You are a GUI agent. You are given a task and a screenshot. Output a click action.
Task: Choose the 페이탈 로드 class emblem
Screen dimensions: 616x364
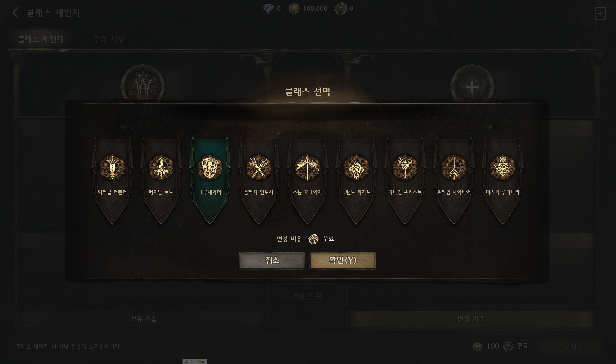pos(161,167)
